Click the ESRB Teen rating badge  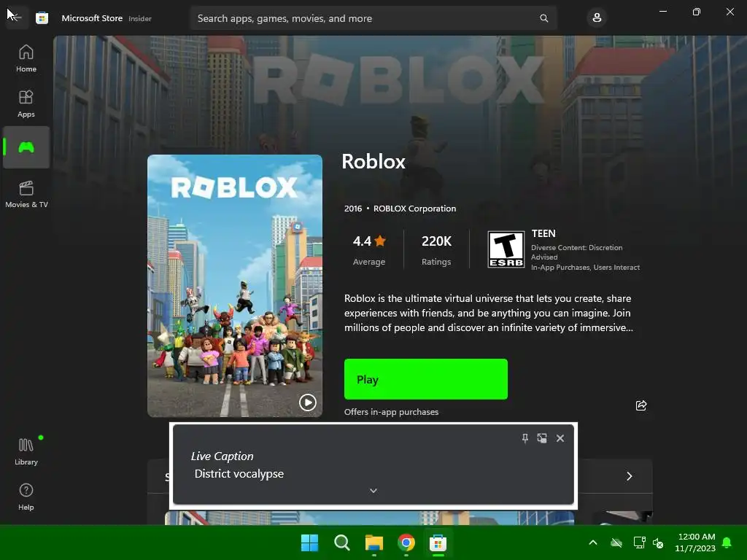tap(506, 249)
